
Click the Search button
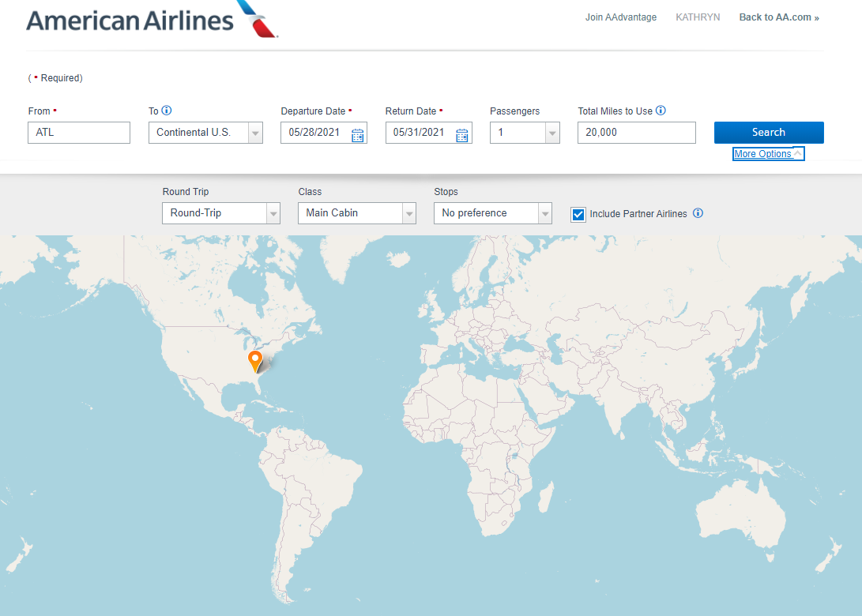[768, 133]
